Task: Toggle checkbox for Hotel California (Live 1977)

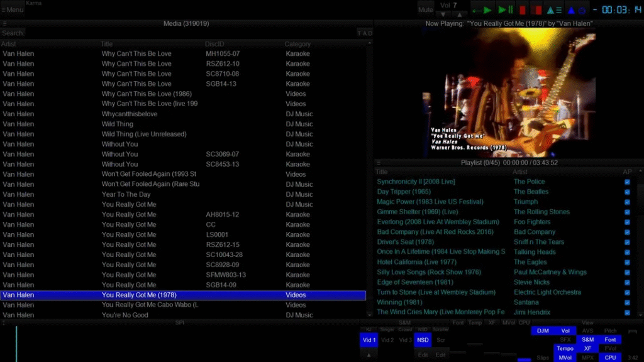Action: [627, 262]
